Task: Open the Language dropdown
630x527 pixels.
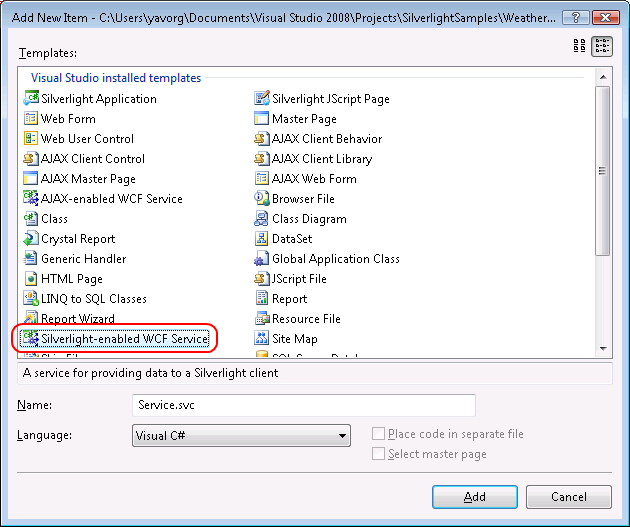Action: point(241,435)
